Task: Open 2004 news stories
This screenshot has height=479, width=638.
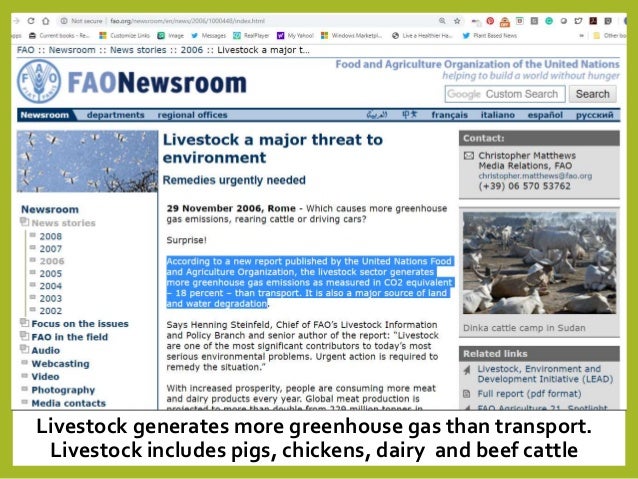Action: pyautogui.click(x=51, y=286)
